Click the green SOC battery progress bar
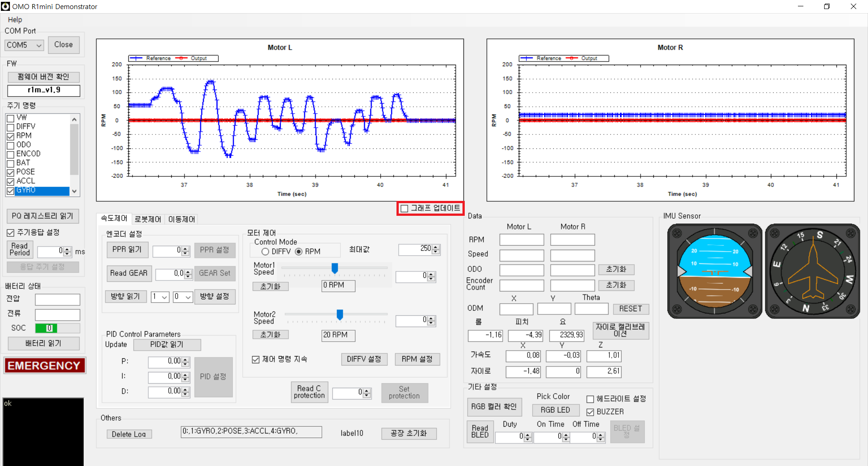This screenshot has height=466, width=868. pos(57,328)
